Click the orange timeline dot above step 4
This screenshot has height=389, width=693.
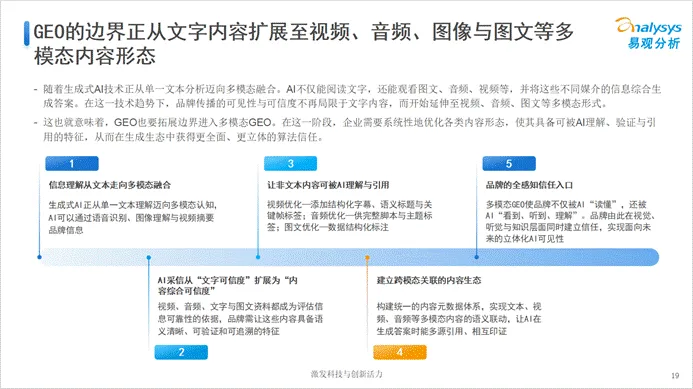[x=367, y=257]
